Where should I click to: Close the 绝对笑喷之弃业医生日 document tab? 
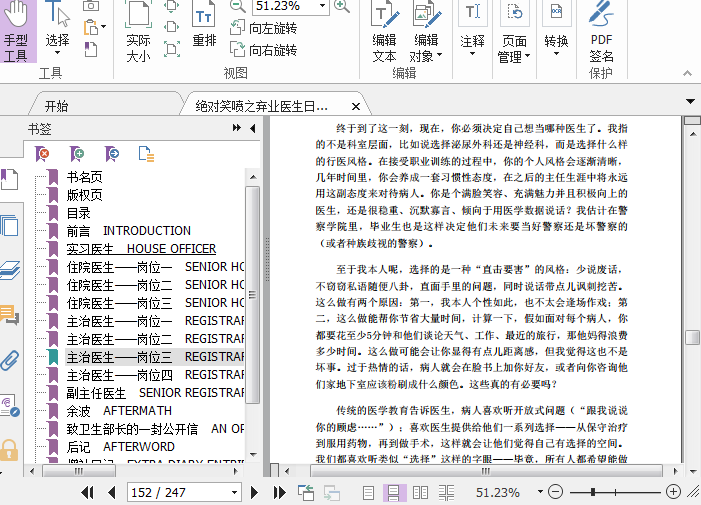[x=356, y=106]
